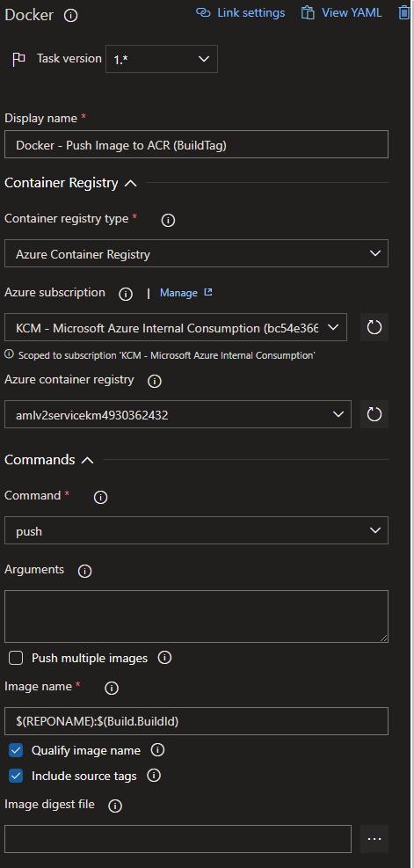Collapse the Container Registry section

pos(131,183)
